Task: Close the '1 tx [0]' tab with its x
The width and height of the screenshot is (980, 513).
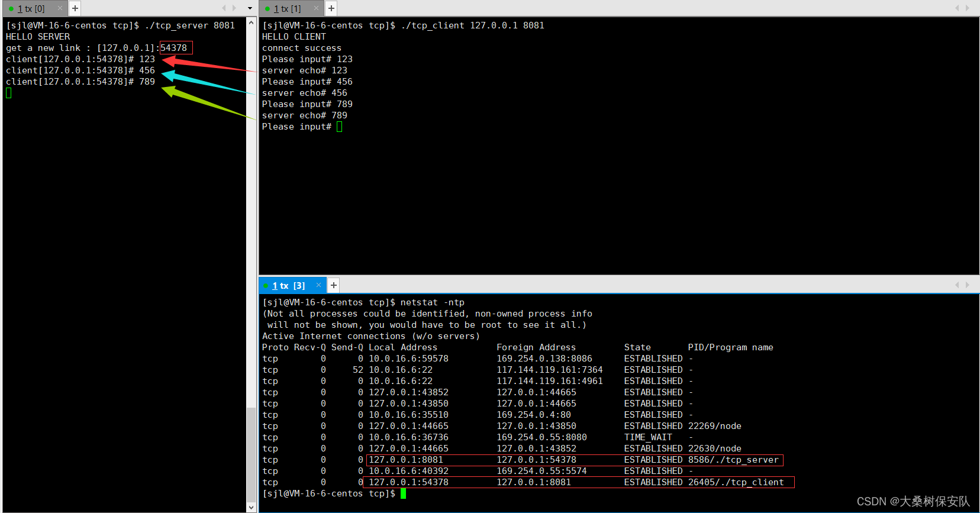Action: tap(60, 8)
